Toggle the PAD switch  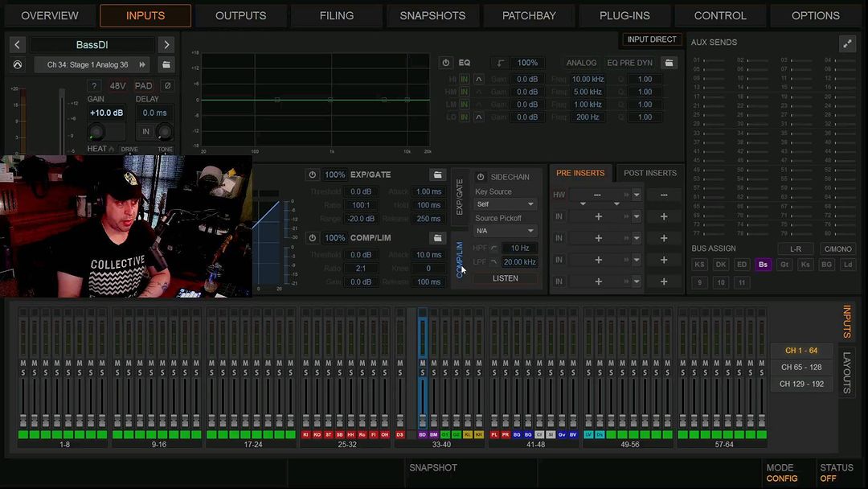coord(143,86)
